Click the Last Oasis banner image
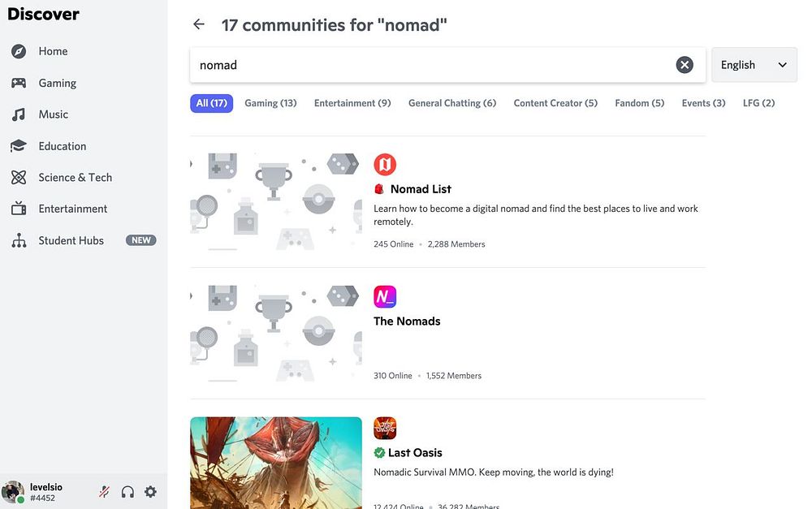812x509 pixels. [276, 461]
